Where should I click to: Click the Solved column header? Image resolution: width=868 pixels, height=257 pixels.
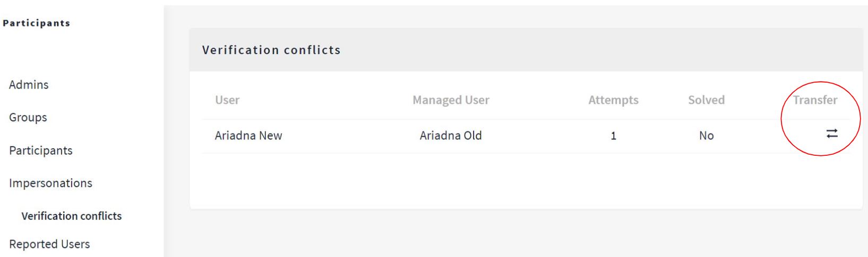706,100
